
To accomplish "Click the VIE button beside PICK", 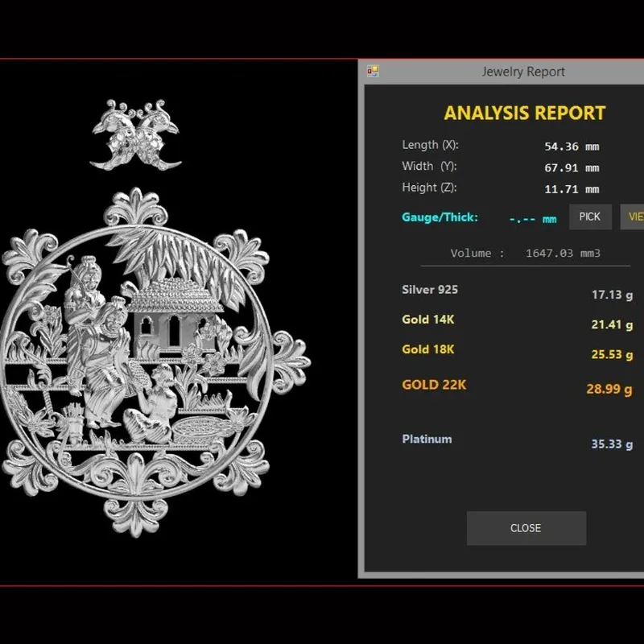I will coord(633,217).
